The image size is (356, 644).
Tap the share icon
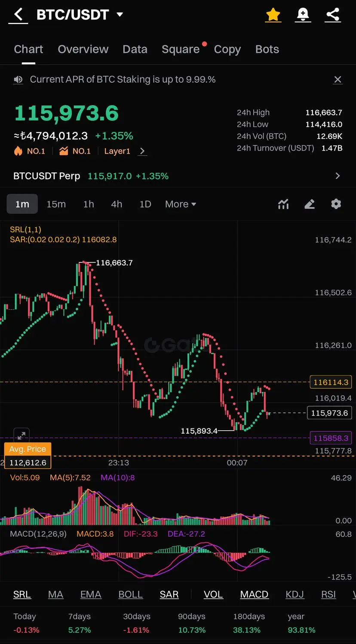333,15
